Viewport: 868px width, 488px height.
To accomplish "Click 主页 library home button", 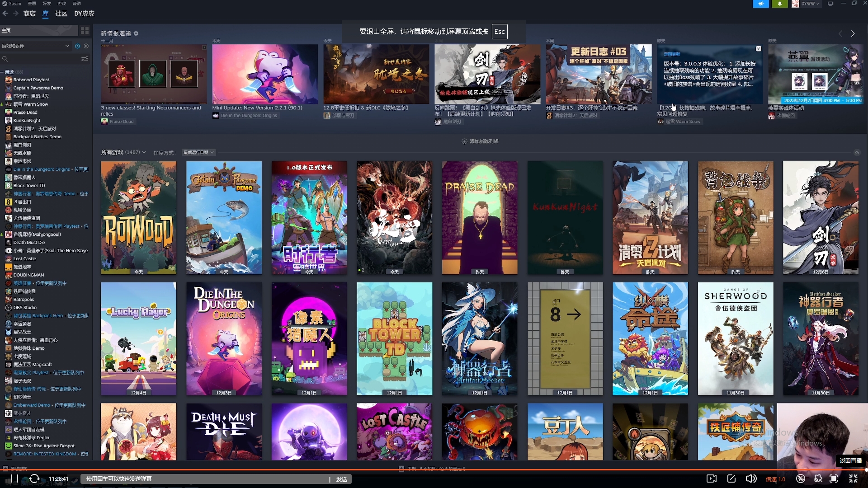I will click(x=38, y=30).
